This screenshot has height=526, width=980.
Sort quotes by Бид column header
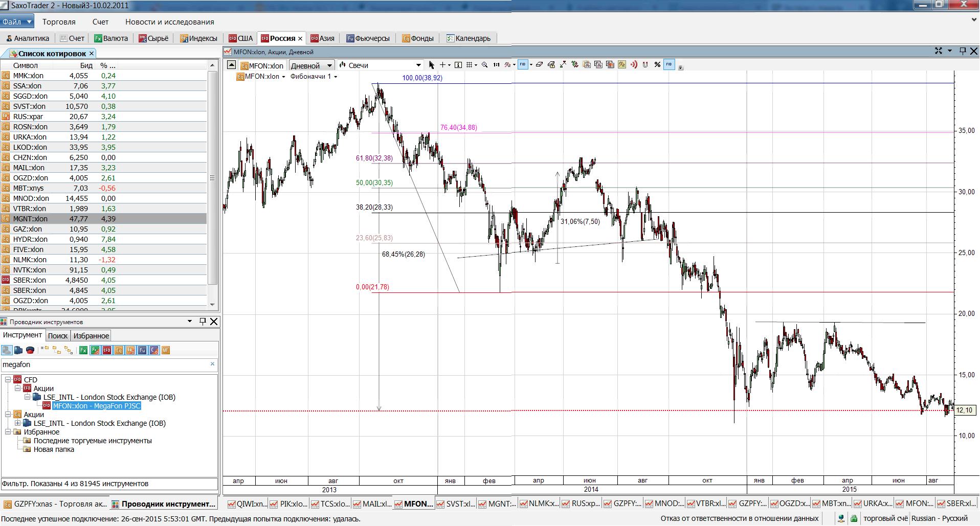coord(86,65)
